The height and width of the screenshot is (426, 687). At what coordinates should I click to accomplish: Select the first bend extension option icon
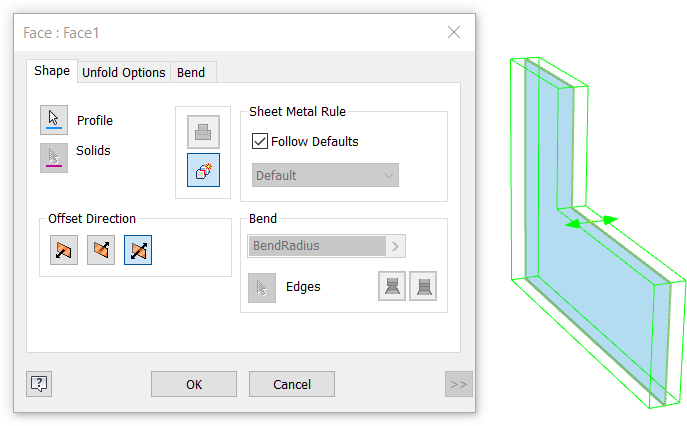(x=392, y=286)
